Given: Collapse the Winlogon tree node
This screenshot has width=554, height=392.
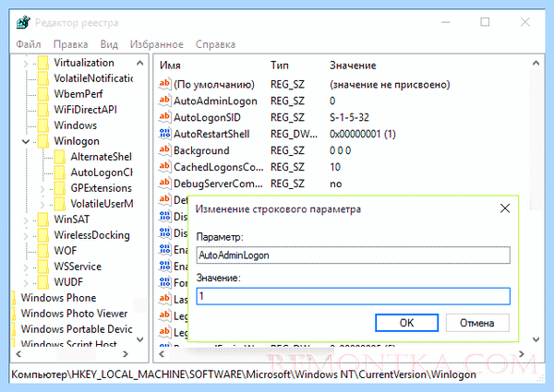Looking at the screenshot, I should tap(26, 141).
